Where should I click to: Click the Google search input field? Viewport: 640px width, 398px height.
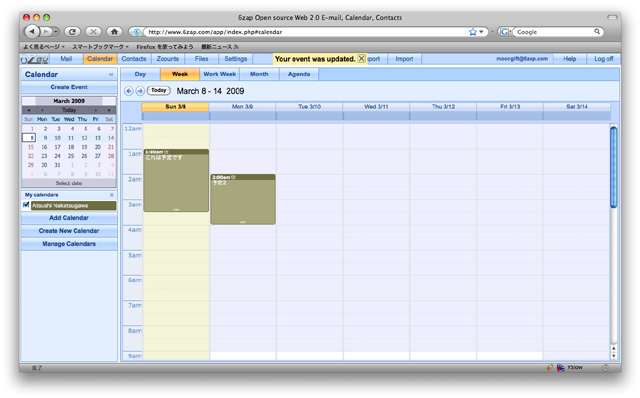pos(553,32)
